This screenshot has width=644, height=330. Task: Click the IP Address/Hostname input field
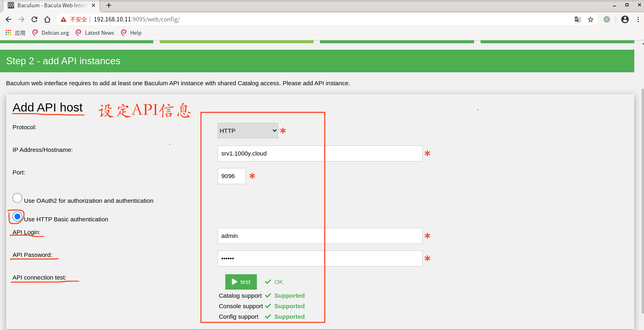click(x=320, y=153)
